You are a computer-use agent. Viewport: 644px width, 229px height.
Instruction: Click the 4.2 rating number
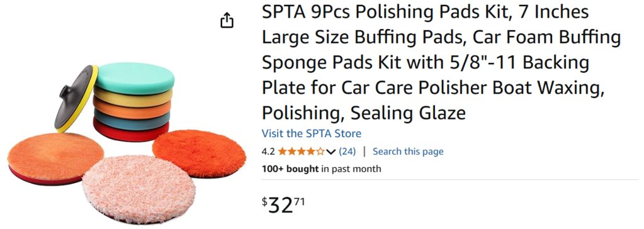coord(268,152)
